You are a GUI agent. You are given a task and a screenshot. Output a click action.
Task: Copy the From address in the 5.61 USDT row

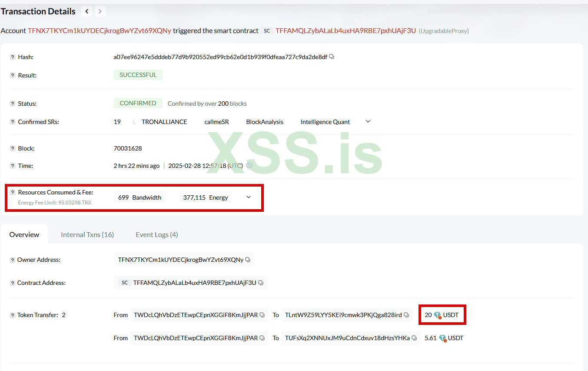pyautogui.click(x=262, y=338)
